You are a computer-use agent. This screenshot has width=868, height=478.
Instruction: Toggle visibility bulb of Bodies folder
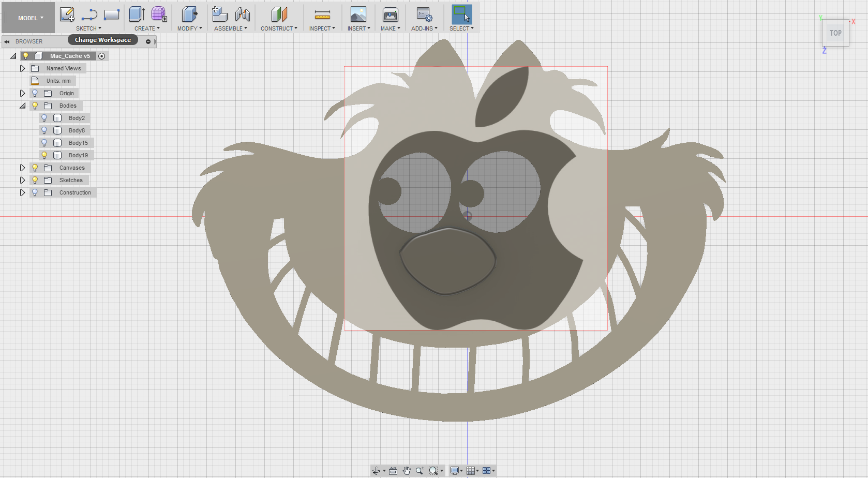(35, 106)
